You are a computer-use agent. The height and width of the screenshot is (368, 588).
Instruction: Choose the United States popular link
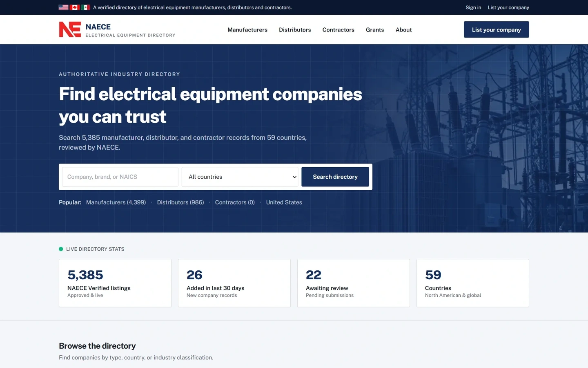[x=284, y=202]
